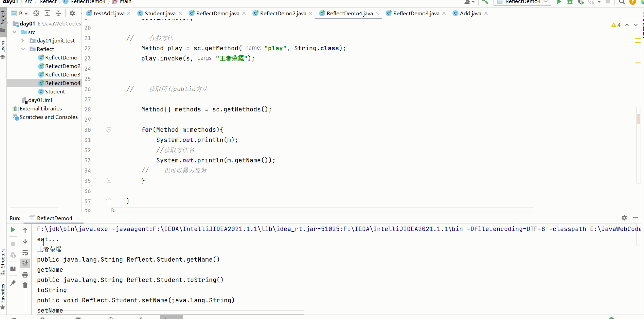Collapse the Reflect package
Image resolution: width=644 pixels, height=319 pixels.
click(23, 49)
